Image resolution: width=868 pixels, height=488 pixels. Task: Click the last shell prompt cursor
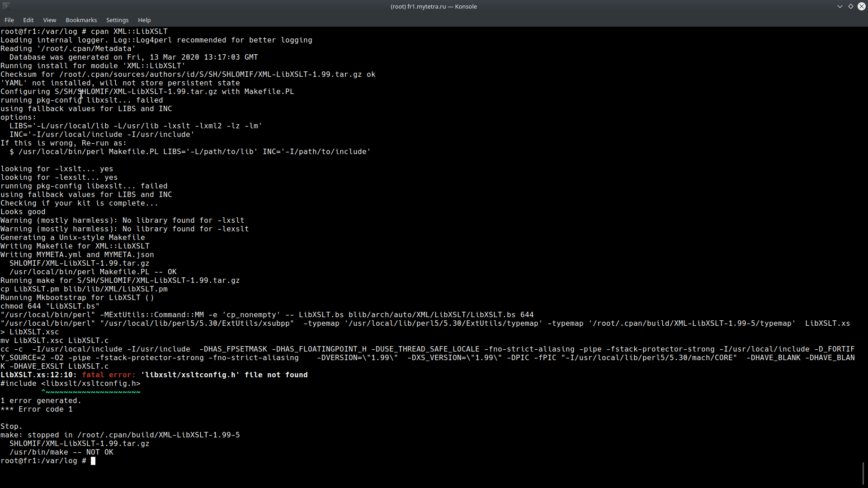click(93, 461)
